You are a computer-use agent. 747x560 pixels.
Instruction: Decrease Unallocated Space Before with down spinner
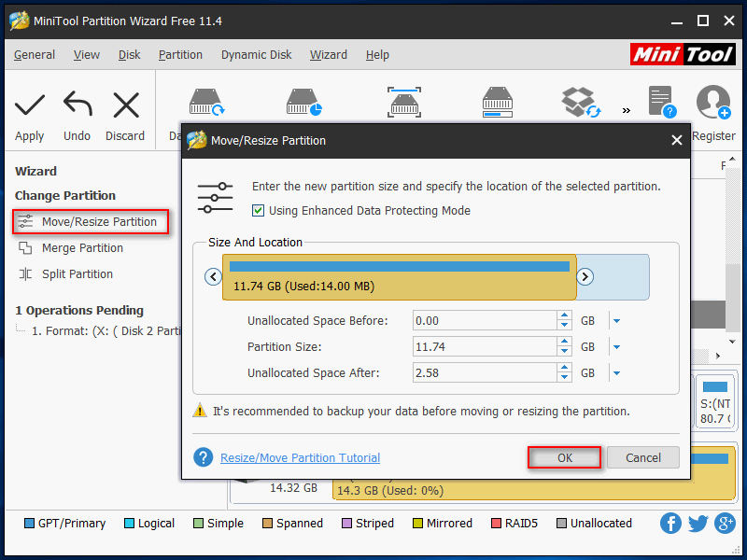tap(564, 325)
